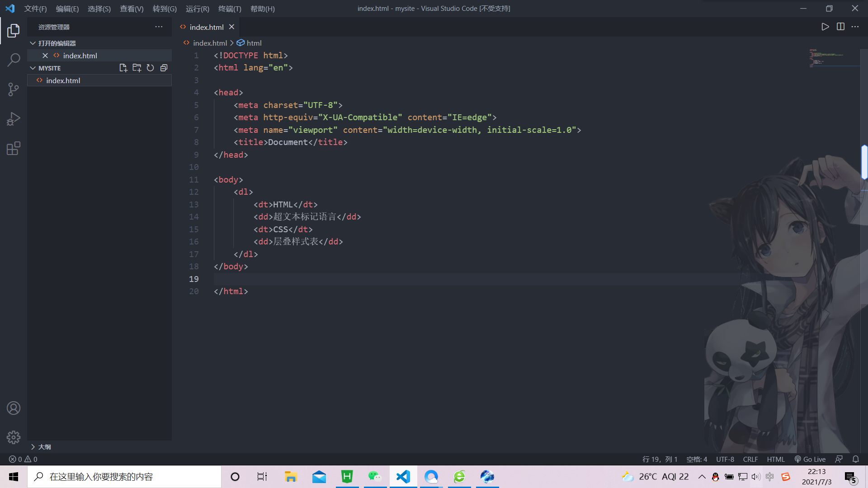Start the Go Live server
Screen dimensions: 868x488
tap(810, 459)
